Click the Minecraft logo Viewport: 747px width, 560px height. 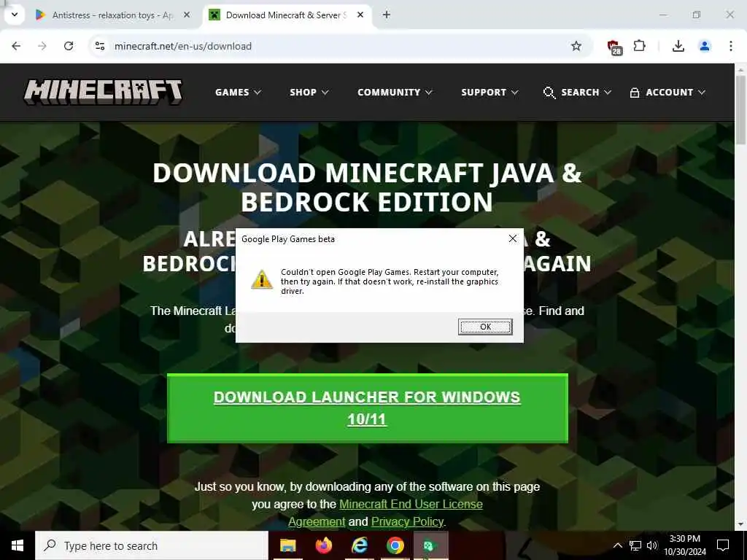point(103,92)
